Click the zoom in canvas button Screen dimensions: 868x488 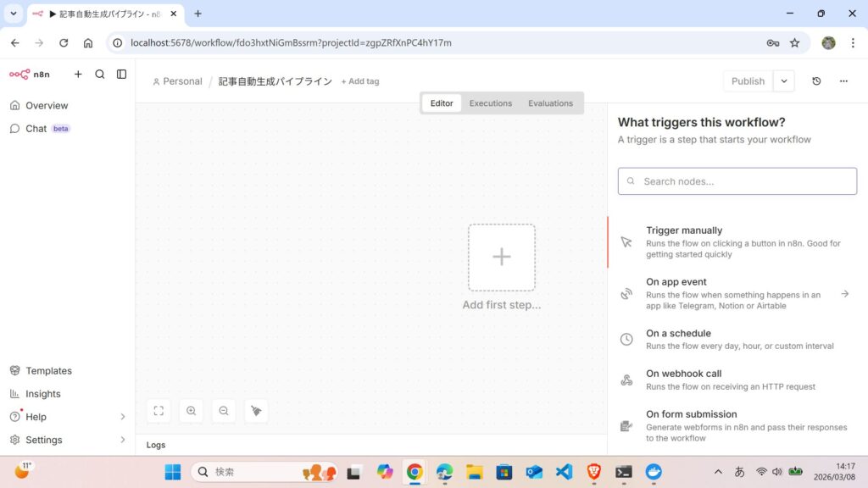pos(192,411)
